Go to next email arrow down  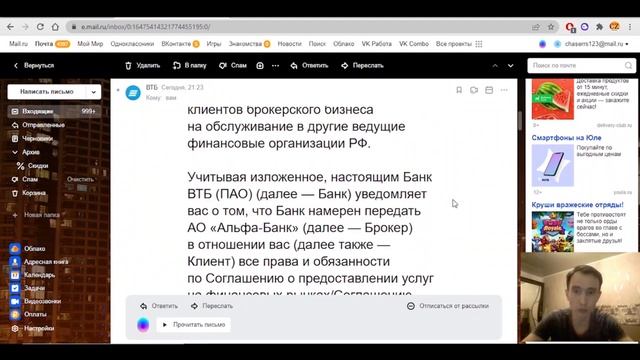point(511,65)
